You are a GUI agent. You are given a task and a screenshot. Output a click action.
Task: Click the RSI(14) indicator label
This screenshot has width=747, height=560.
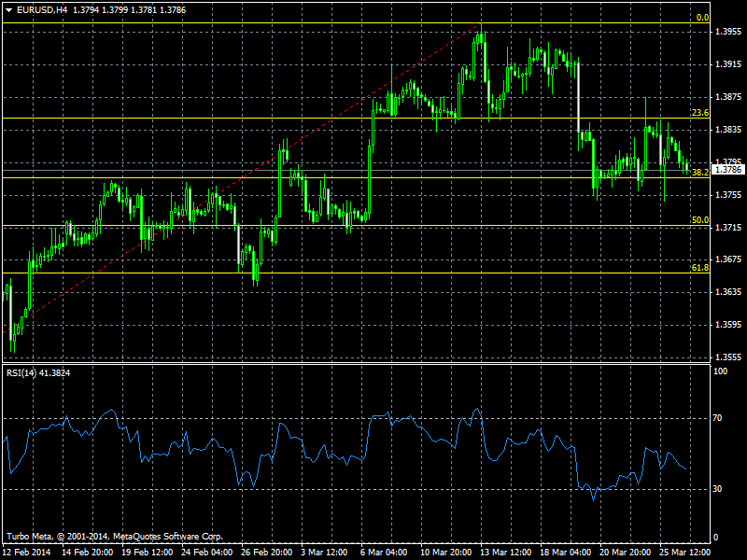[x=38, y=373]
